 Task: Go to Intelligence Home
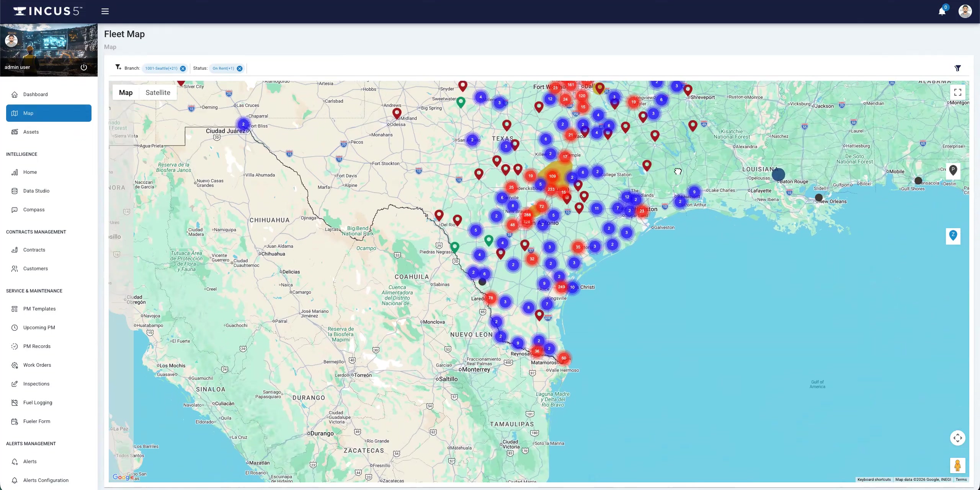coord(49,172)
